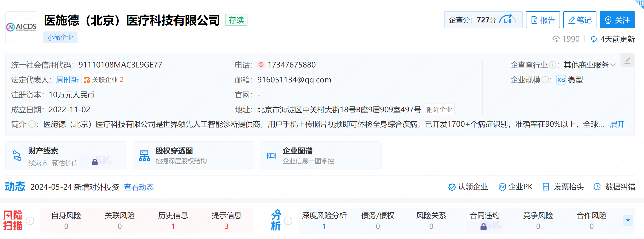Viewport: 644px width, 239px height.
Task: Click info icon beside 分析
Action: (288, 221)
